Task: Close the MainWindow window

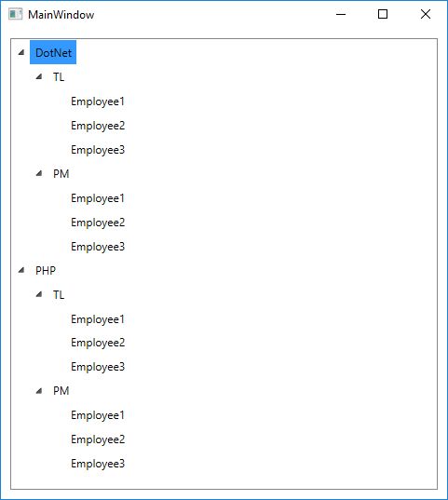Action: click(x=426, y=14)
